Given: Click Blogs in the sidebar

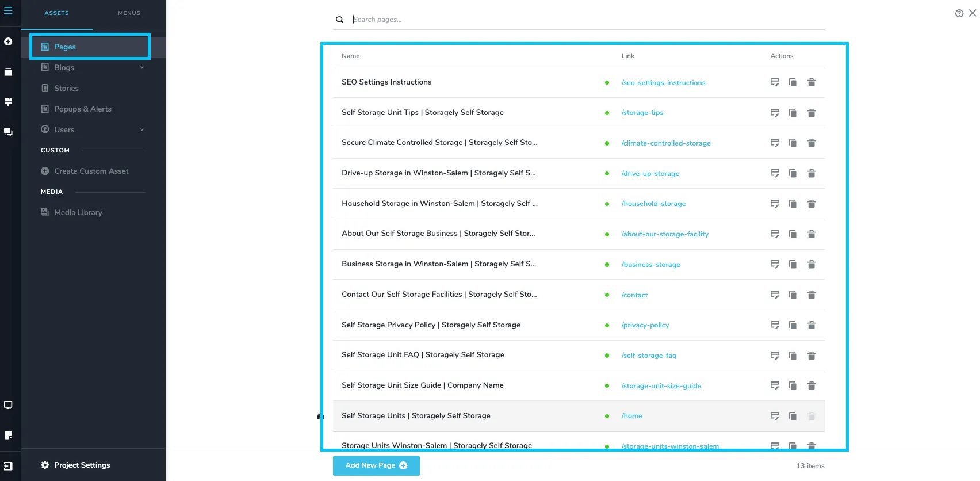Looking at the screenshot, I should click(64, 67).
